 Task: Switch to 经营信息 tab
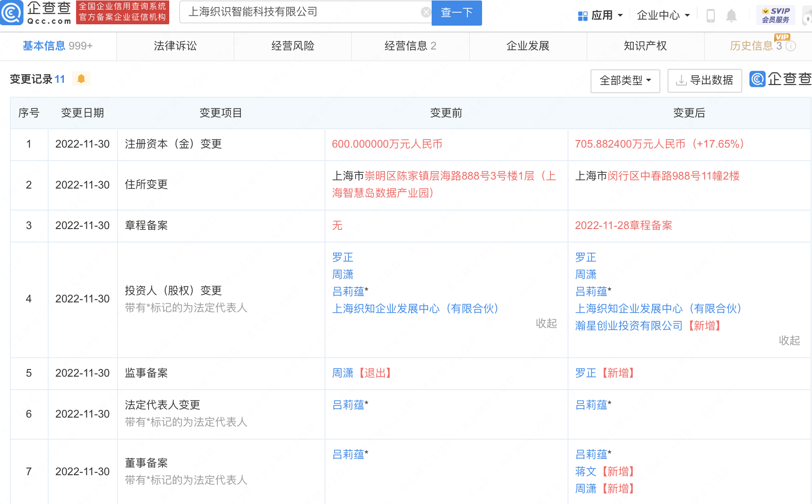[x=410, y=45]
